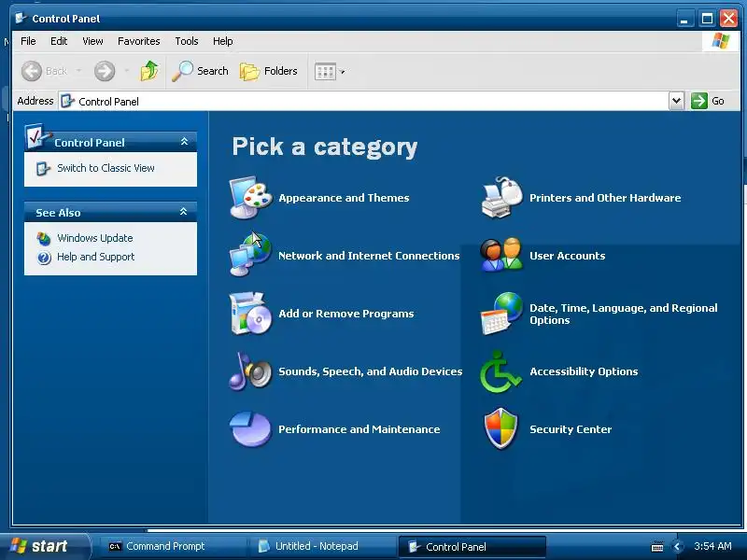Image resolution: width=747 pixels, height=560 pixels.
Task: Click the Windows Update icon in See Also
Action: [44, 238]
